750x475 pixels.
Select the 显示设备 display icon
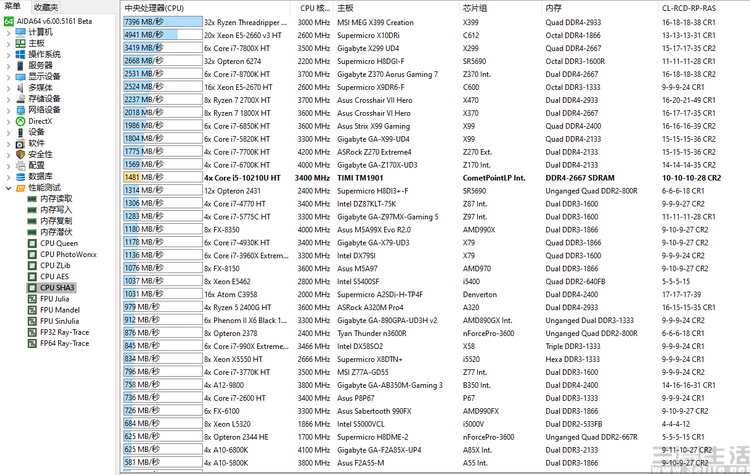21,77
